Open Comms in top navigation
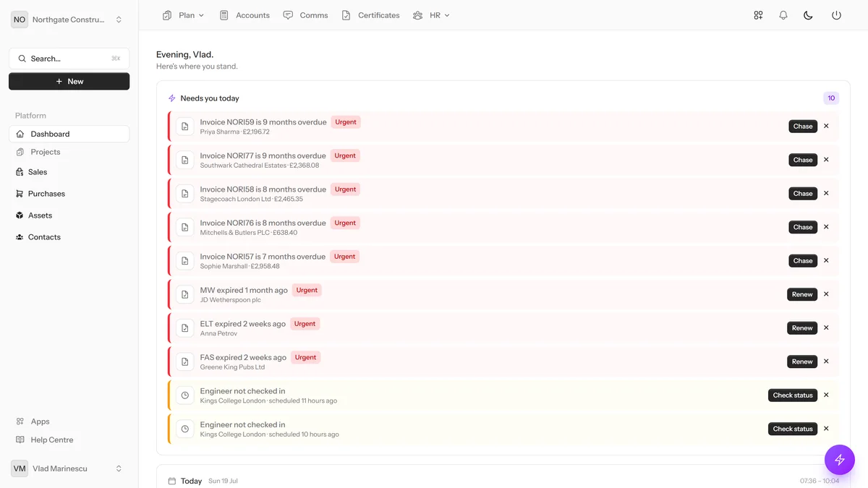The image size is (868, 488). [x=305, y=15]
